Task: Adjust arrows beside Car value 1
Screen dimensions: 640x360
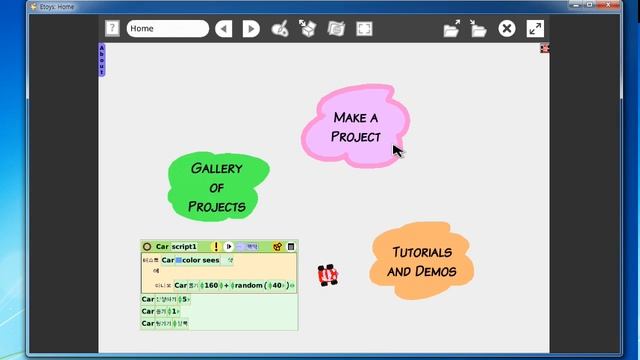Action: [x=169, y=311]
